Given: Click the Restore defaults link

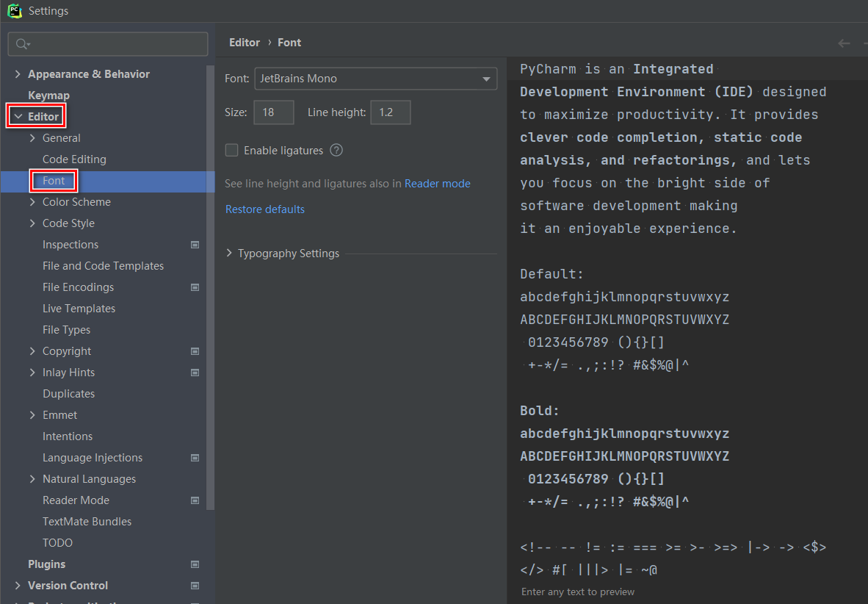Looking at the screenshot, I should pyautogui.click(x=264, y=209).
